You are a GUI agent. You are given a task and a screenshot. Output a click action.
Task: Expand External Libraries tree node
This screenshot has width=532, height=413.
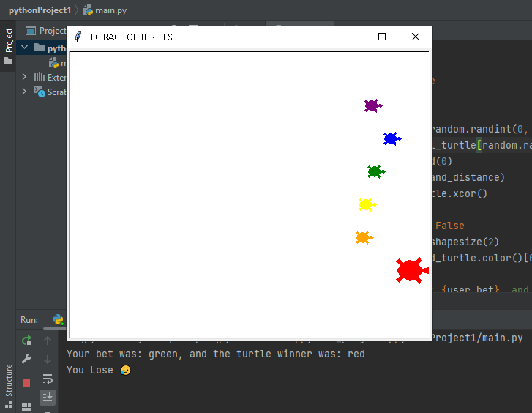(24, 77)
